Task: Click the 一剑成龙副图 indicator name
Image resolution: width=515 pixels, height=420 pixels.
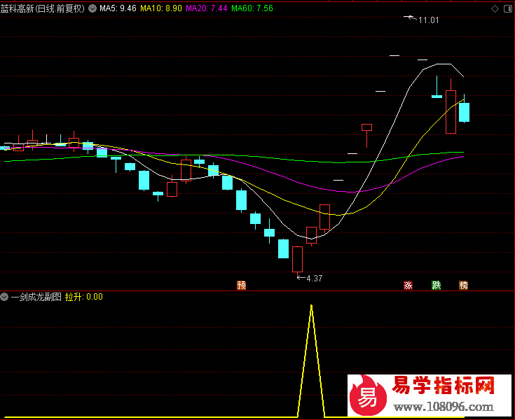Action: tap(36, 297)
